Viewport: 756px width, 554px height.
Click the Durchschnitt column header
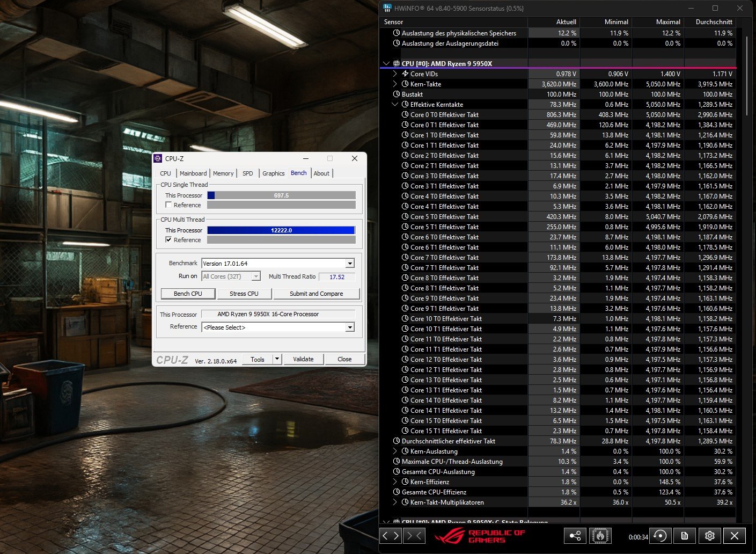(x=710, y=22)
